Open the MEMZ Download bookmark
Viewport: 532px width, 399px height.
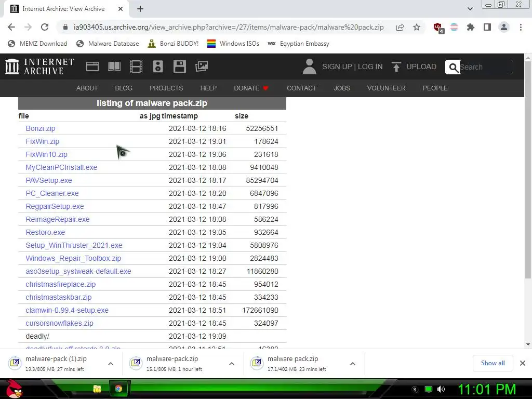[37, 44]
